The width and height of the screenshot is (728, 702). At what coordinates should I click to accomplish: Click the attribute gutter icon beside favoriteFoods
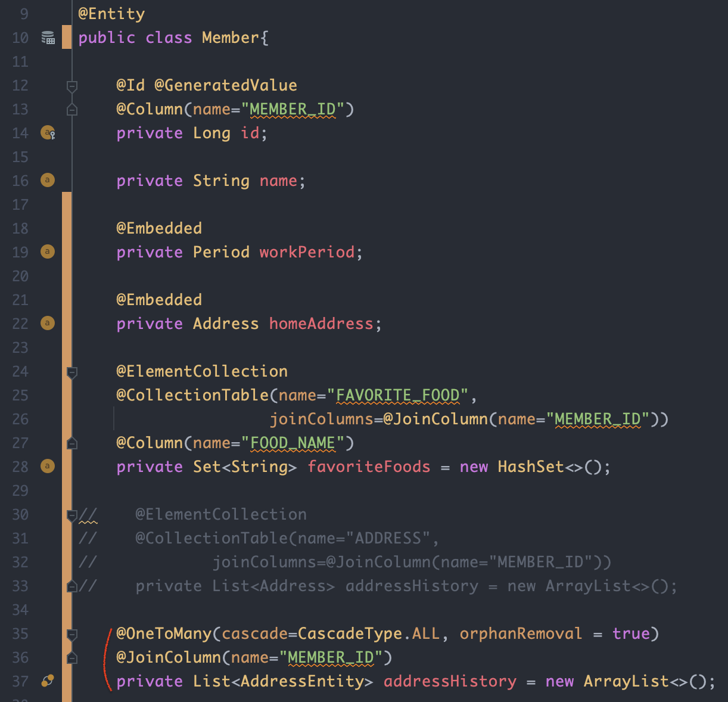point(48,466)
